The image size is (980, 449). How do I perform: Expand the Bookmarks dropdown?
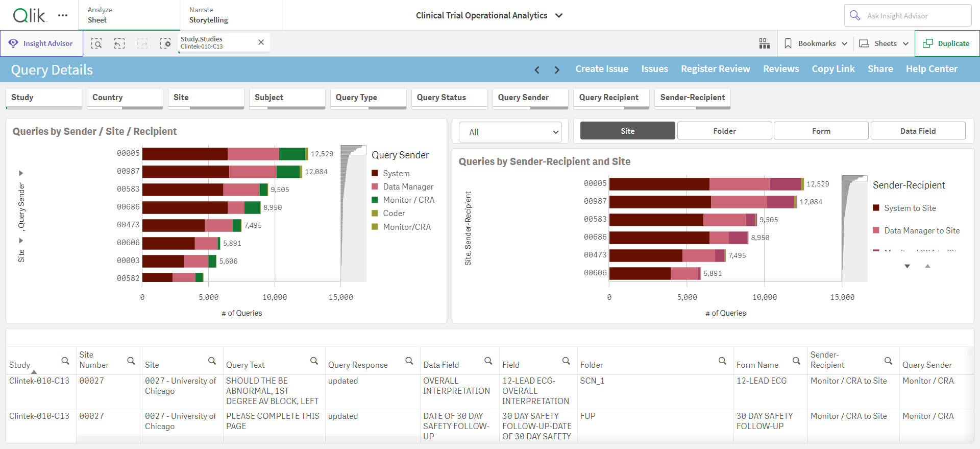816,43
